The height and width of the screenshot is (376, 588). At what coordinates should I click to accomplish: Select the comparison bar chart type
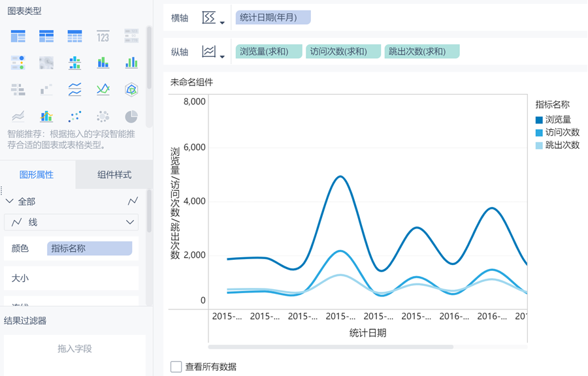(18, 89)
